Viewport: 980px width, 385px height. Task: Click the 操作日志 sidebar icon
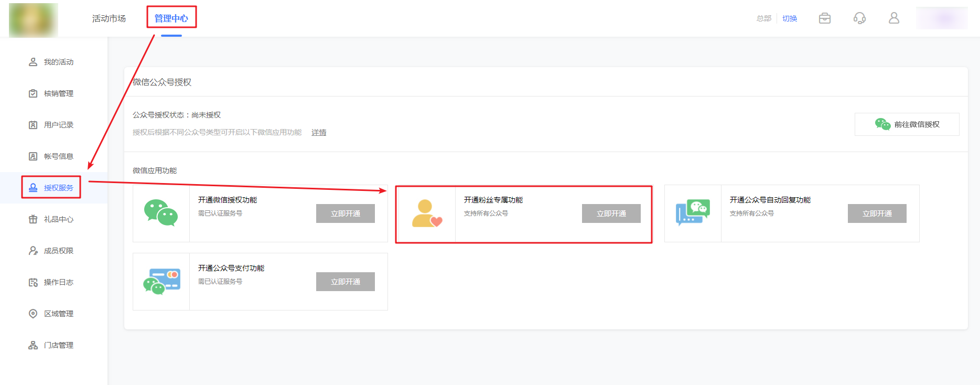click(x=33, y=282)
